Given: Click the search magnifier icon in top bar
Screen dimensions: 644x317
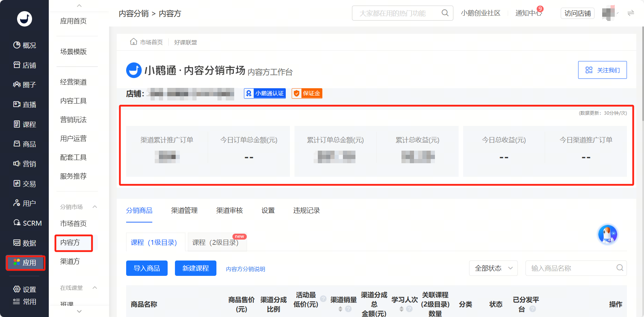Looking at the screenshot, I should [x=445, y=13].
